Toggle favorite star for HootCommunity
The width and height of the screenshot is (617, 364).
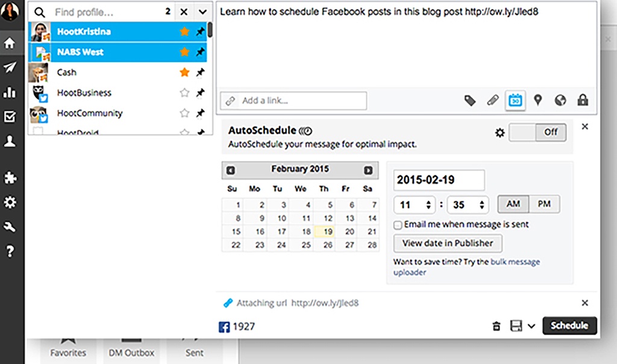point(184,113)
